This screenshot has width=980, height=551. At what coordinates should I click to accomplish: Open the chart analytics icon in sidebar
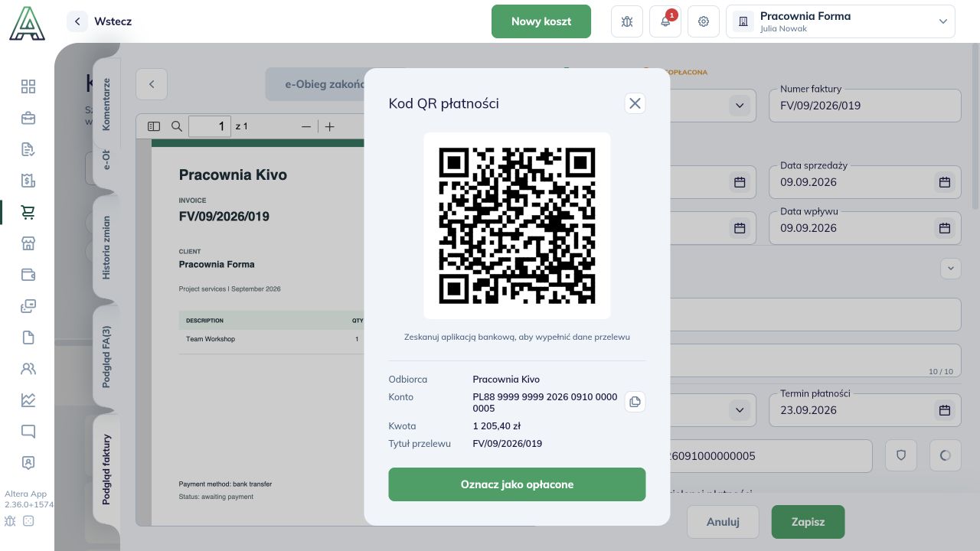tap(28, 400)
